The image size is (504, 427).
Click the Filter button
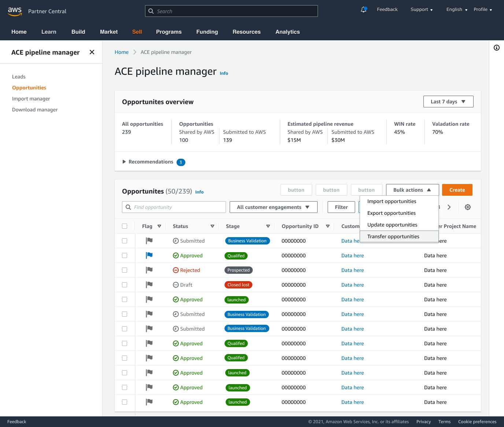[341, 207]
